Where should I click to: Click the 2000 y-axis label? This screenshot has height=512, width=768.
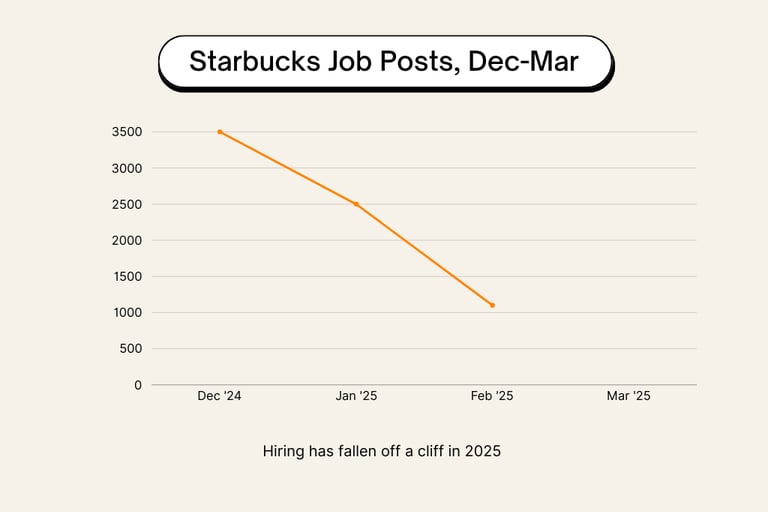pyautogui.click(x=126, y=240)
